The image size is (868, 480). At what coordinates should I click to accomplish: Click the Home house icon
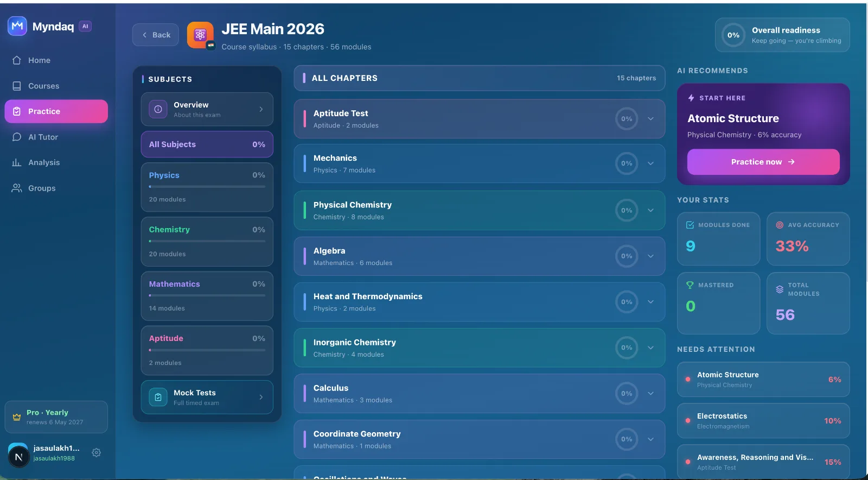[x=17, y=60]
